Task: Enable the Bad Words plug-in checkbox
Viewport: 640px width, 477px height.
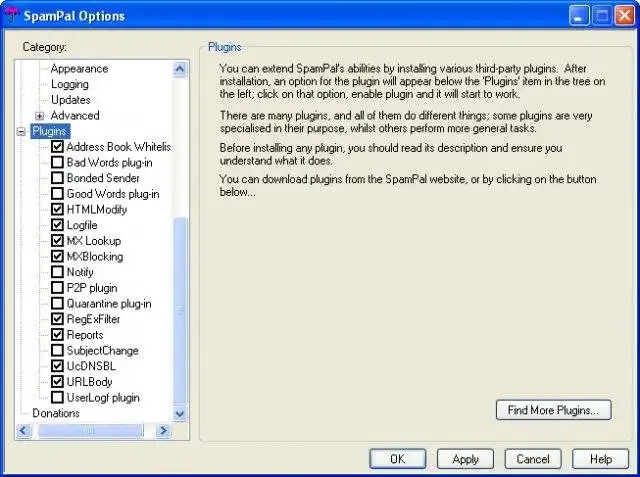Action: coord(57,162)
